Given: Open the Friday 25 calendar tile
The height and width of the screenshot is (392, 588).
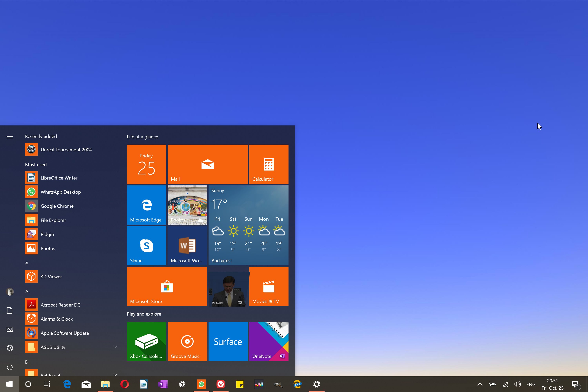Looking at the screenshot, I should [x=146, y=164].
